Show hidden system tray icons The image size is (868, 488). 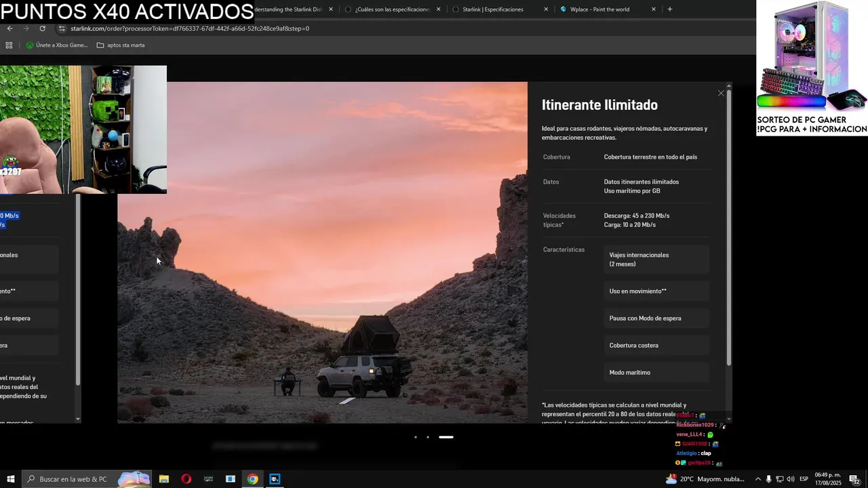[757, 479]
